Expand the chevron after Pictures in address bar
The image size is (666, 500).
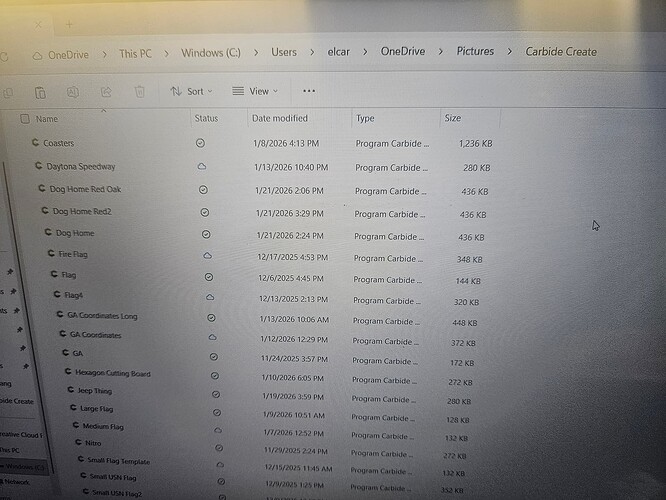(x=509, y=52)
